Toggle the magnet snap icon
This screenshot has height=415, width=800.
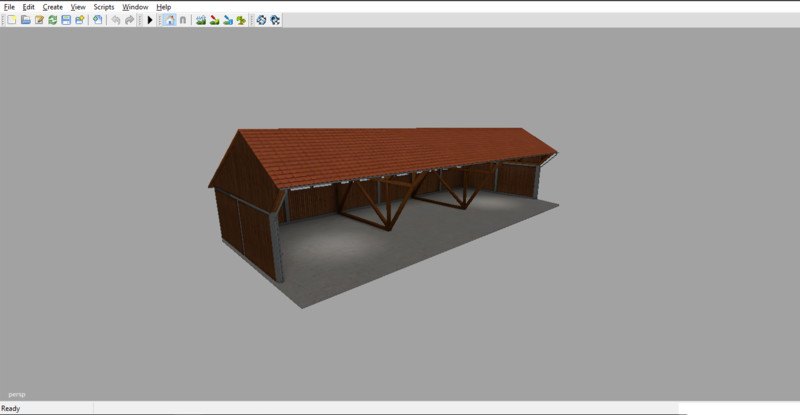point(182,20)
